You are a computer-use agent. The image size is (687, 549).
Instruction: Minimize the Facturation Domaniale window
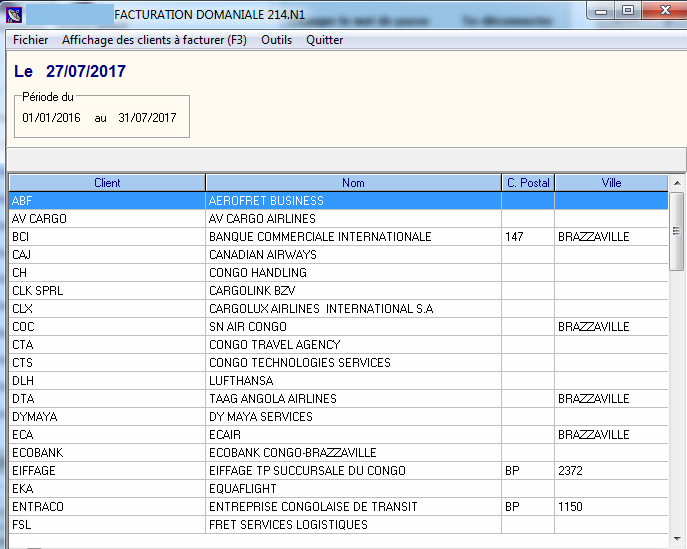603,10
